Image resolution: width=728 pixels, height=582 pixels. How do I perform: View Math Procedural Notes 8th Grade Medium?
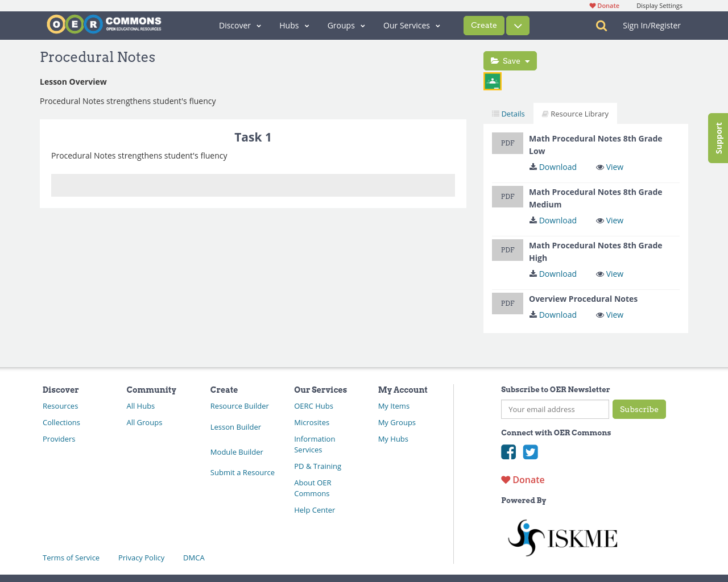coord(610,221)
